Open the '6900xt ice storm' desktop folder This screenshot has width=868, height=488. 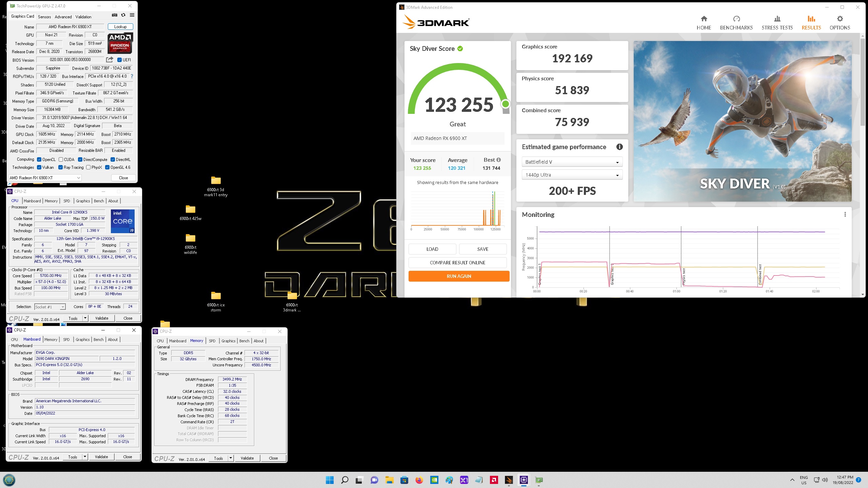(216, 302)
